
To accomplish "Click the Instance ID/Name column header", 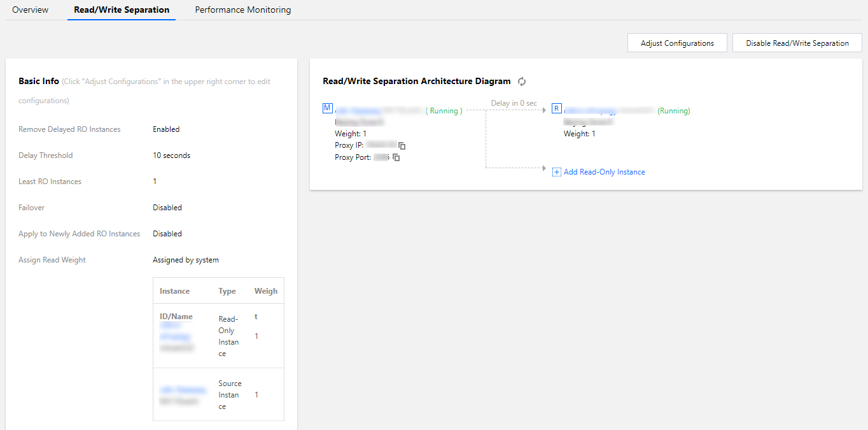I will pyautogui.click(x=175, y=291).
